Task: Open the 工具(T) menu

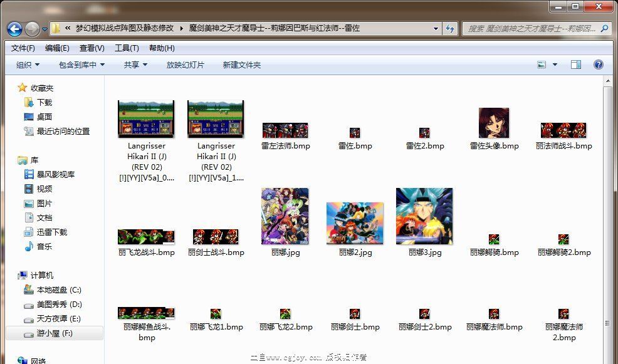Action: [x=127, y=48]
